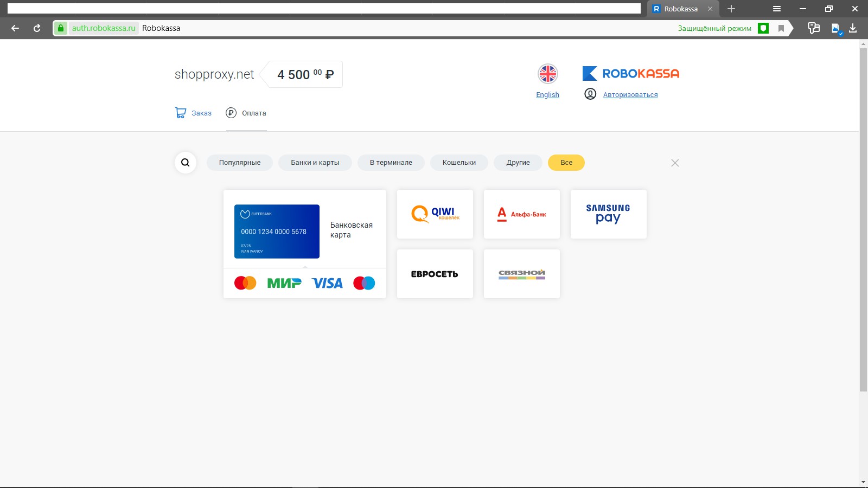Screen dimensions: 868x488
Task: Open the payment method search icon
Action: pyautogui.click(x=186, y=163)
